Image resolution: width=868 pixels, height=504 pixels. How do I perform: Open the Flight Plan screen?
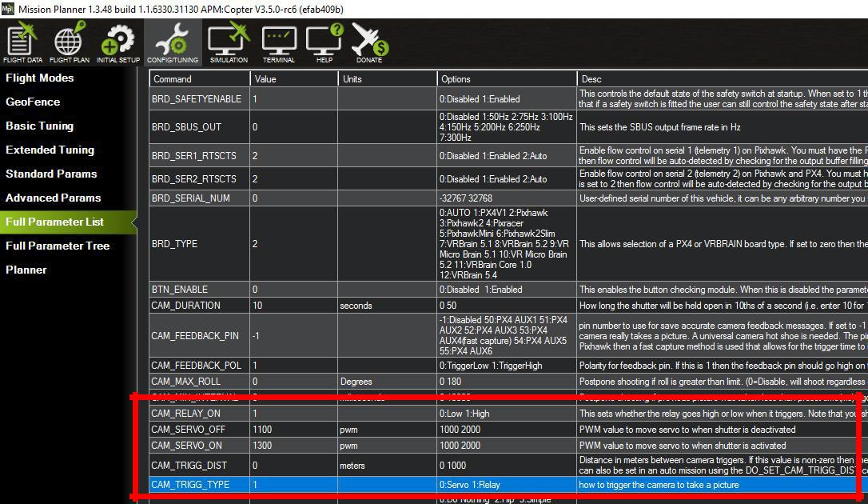coord(70,42)
